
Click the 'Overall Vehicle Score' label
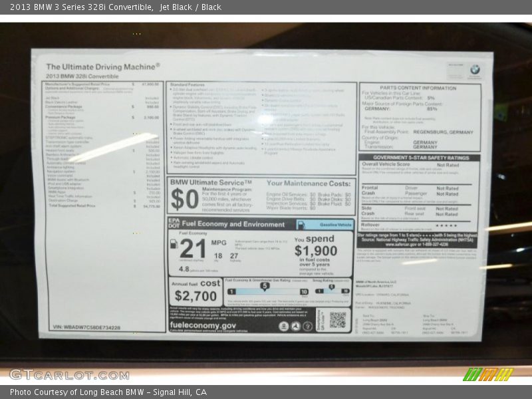pos(386,164)
